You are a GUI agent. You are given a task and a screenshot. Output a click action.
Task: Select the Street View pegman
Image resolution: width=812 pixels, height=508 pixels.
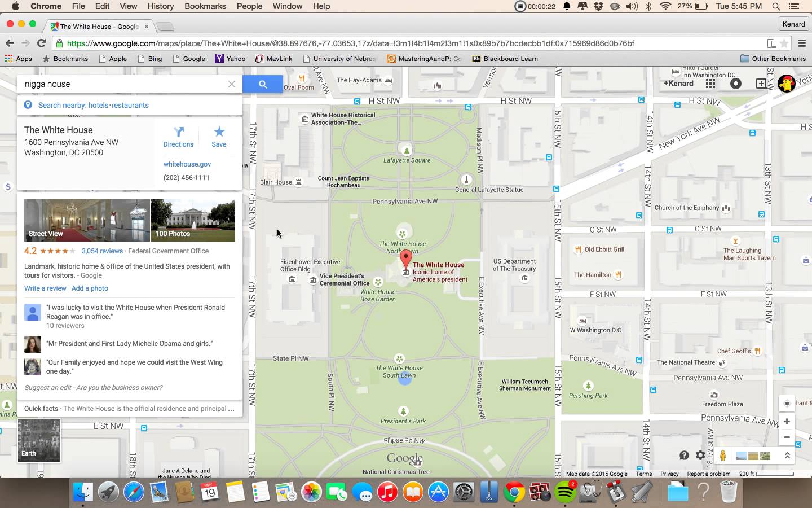723,455
